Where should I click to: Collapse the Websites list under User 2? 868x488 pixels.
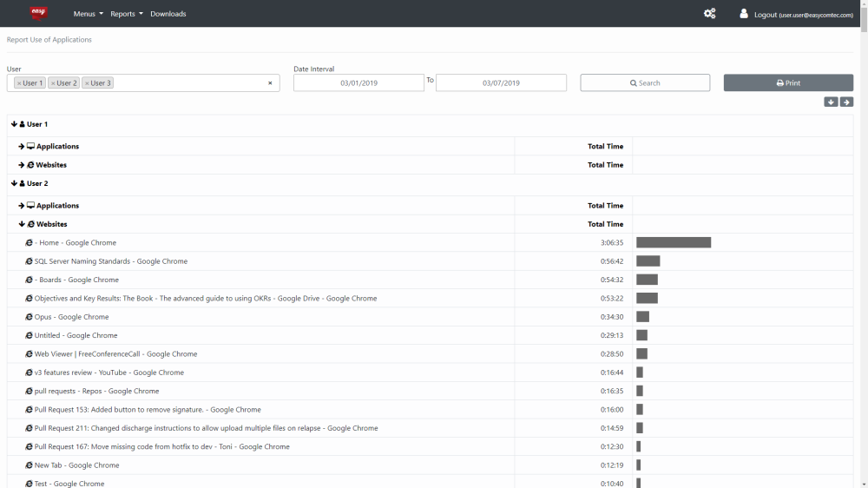pyautogui.click(x=22, y=224)
